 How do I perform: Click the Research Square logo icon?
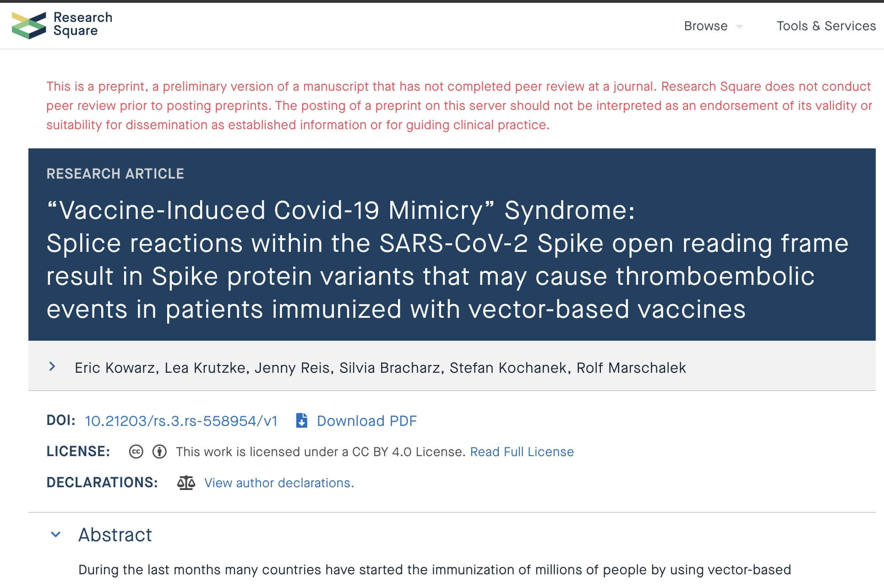pyautogui.click(x=29, y=25)
